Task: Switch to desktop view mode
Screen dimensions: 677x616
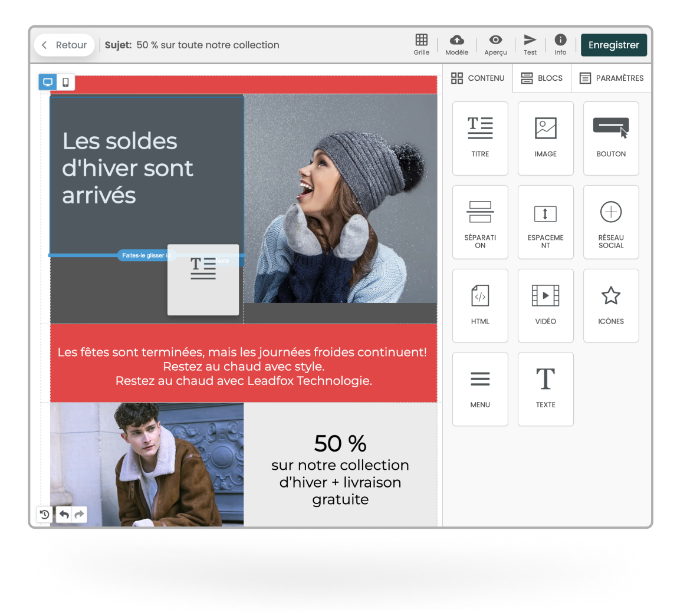Action: [x=48, y=82]
